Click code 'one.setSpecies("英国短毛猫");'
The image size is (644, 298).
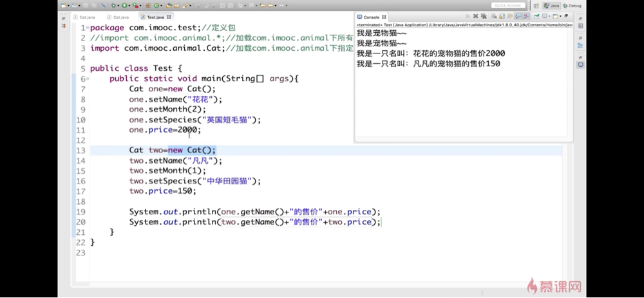[195, 120]
